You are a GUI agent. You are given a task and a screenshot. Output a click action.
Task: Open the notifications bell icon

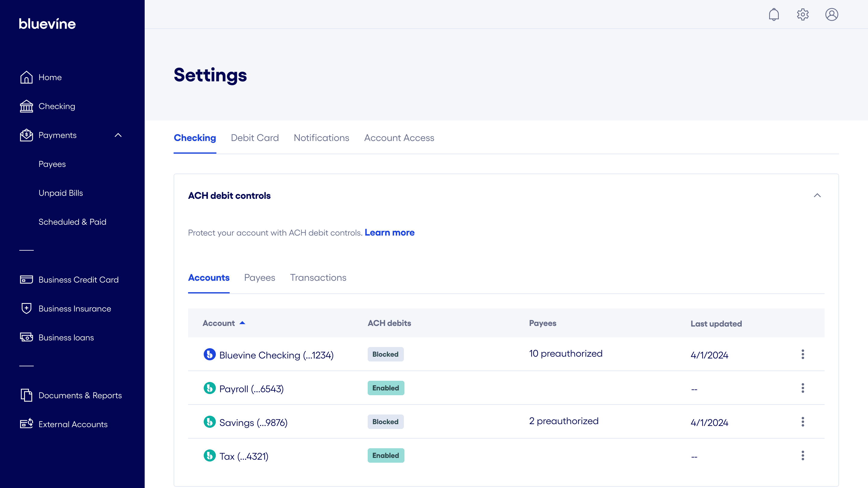coord(774,14)
